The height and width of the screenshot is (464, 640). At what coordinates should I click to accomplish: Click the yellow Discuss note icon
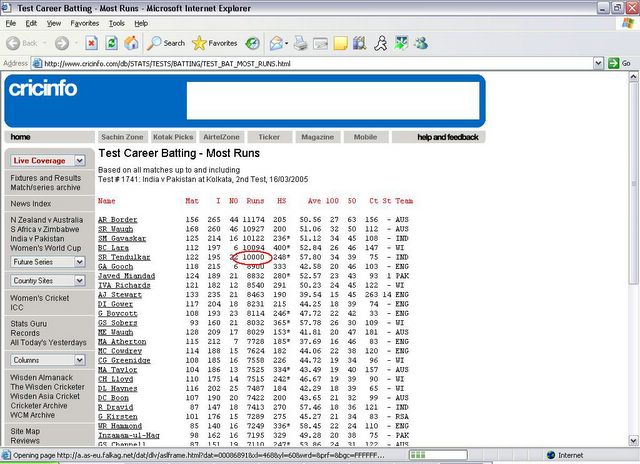(x=340, y=43)
